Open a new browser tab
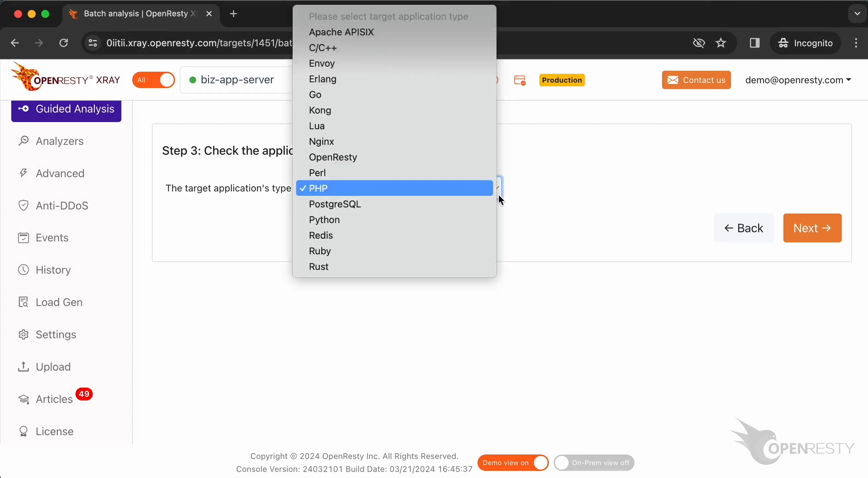The image size is (868, 478). [234, 14]
